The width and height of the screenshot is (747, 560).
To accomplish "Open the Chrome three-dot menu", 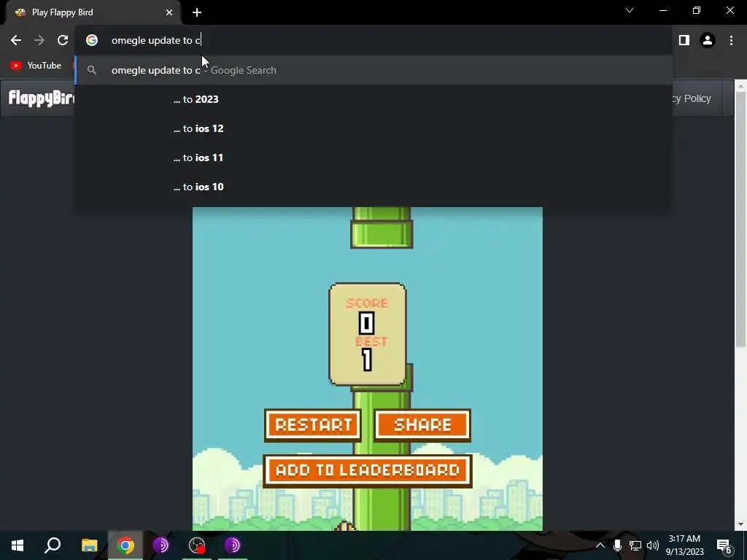I will 731,41.
